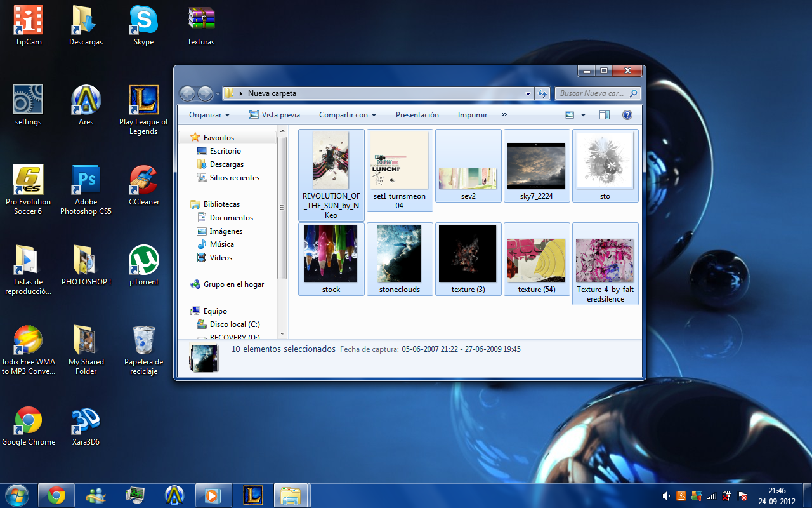Select Escritorio in navigation pane

(225, 151)
